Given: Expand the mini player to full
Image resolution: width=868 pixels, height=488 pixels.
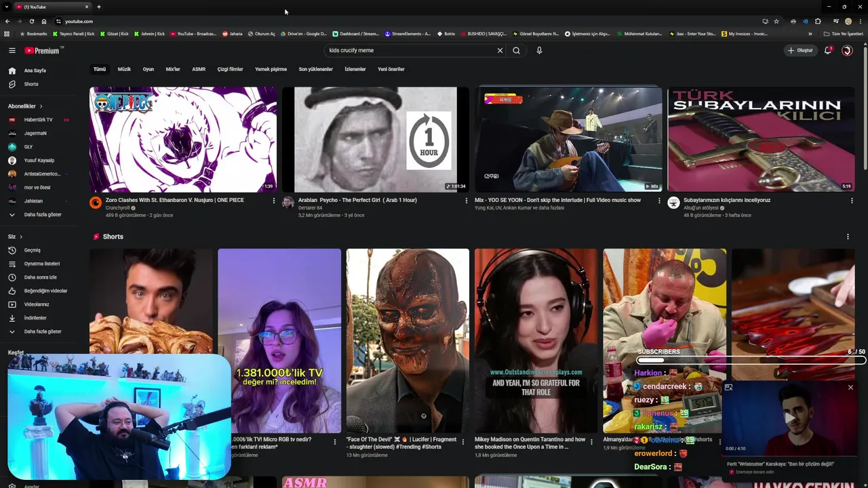Looking at the screenshot, I should point(728,388).
